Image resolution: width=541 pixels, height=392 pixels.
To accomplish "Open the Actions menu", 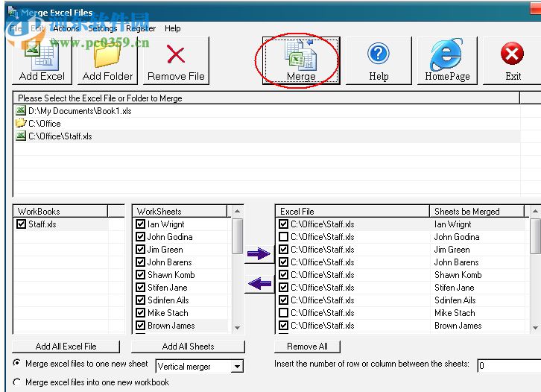I will [x=66, y=28].
